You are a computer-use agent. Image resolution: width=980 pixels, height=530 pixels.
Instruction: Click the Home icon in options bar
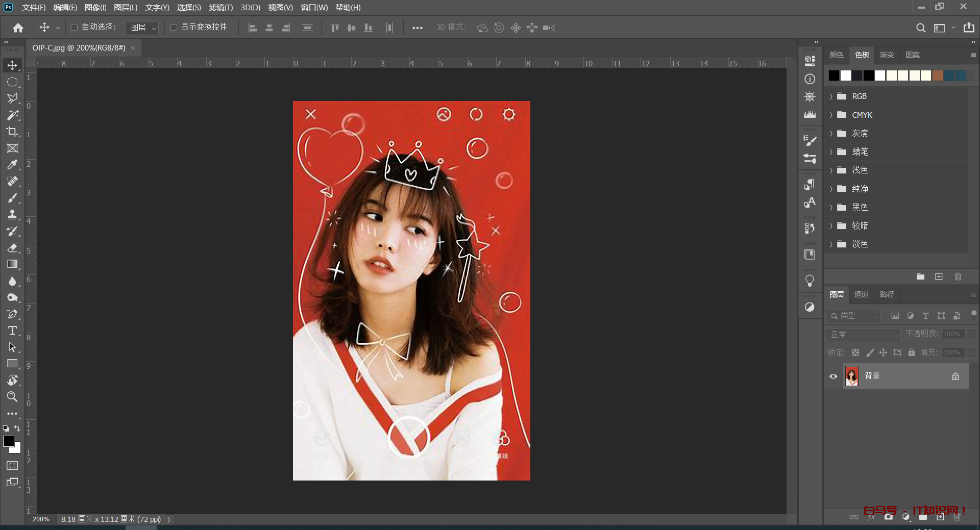[18, 28]
